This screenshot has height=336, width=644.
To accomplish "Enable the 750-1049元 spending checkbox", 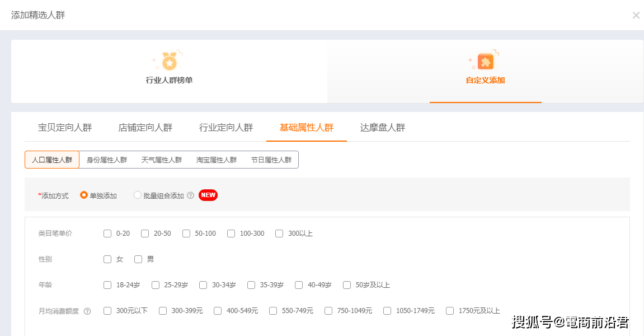I will click(x=328, y=311).
